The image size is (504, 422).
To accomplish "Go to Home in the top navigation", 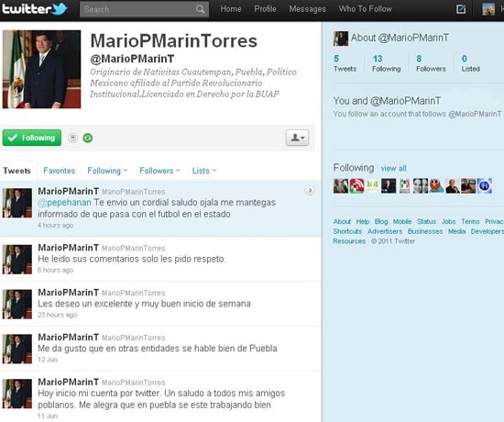I will 231,9.
